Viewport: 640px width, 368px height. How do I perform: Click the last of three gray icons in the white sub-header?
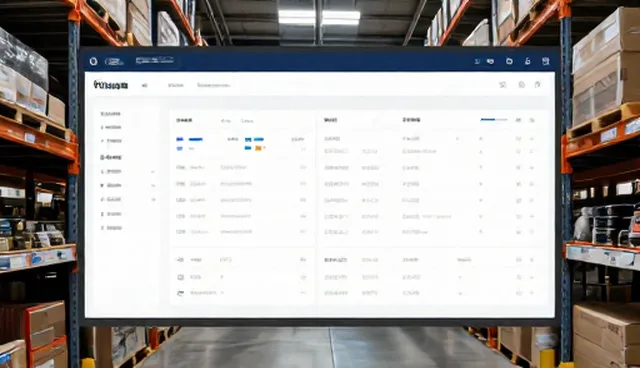(538, 84)
